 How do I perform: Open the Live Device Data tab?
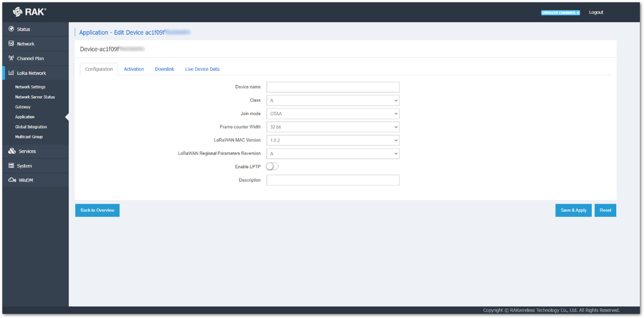coord(202,69)
